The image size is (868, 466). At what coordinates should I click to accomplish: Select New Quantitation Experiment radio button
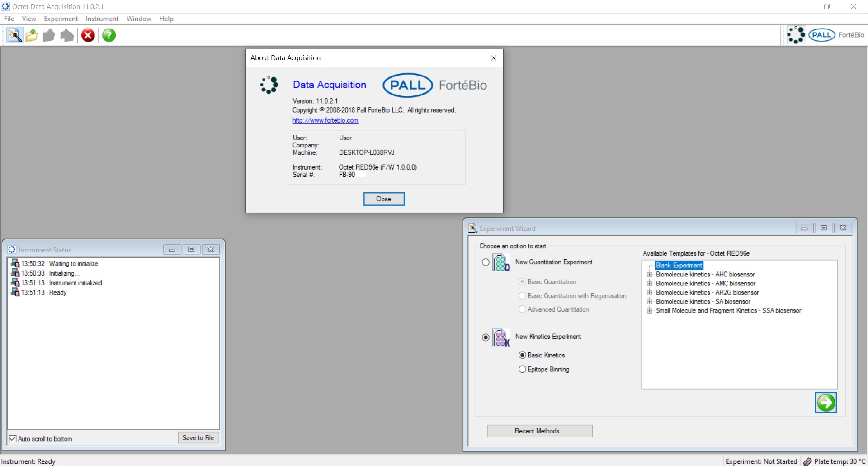pos(486,262)
